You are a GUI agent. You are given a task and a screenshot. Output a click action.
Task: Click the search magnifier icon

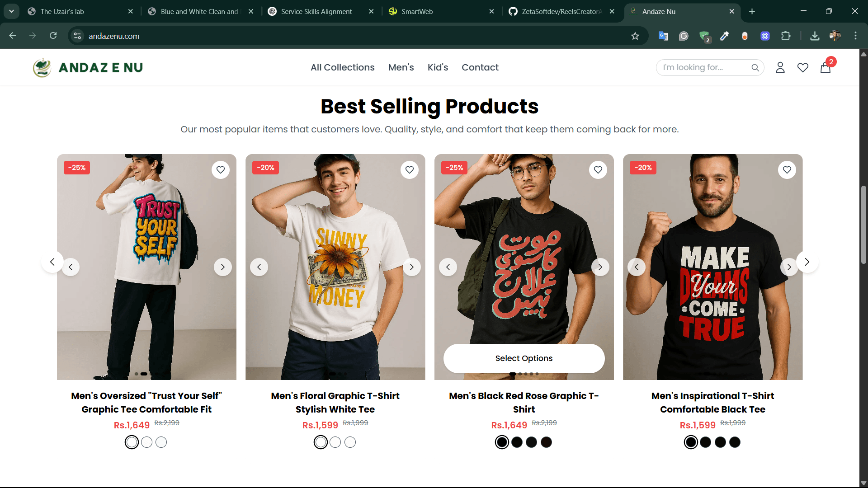[x=755, y=68]
